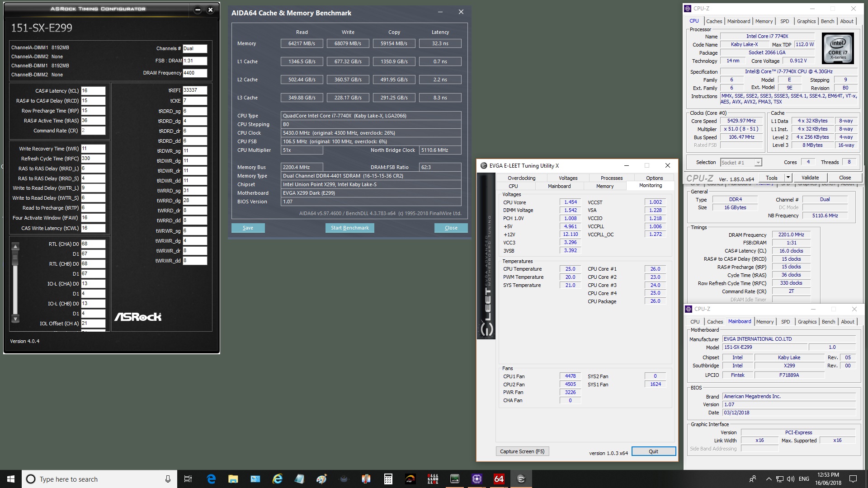The image size is (868, 488).
Task: Open the Windows Start menu
Action: [11, 479]
